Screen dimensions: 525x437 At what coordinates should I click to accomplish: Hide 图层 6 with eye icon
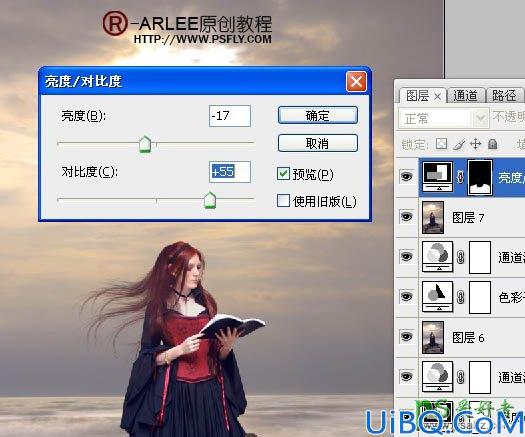tap(406, 337)
